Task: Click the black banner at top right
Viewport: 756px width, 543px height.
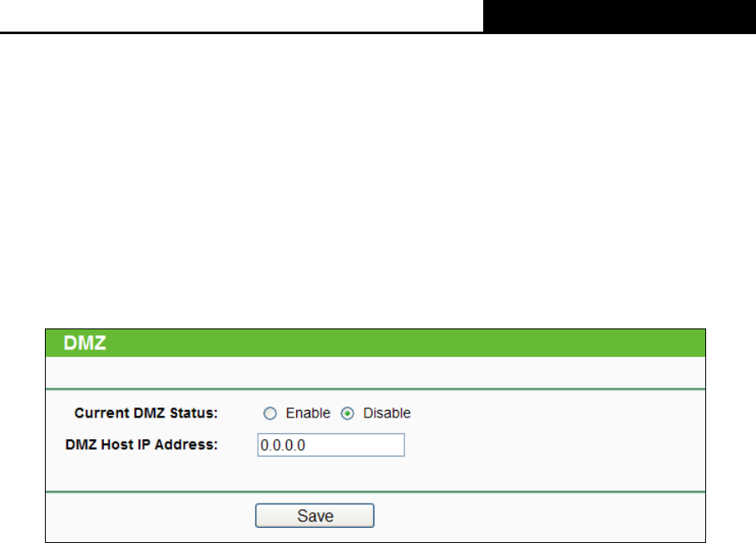Action: (x=620, y=17)
